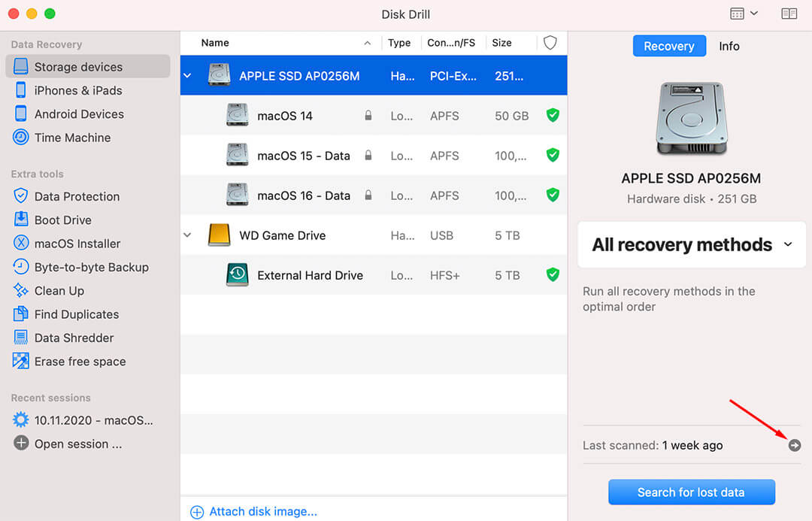Click the Data Protection shield icon
Screen dimensions: 812x521
(21, 195)
